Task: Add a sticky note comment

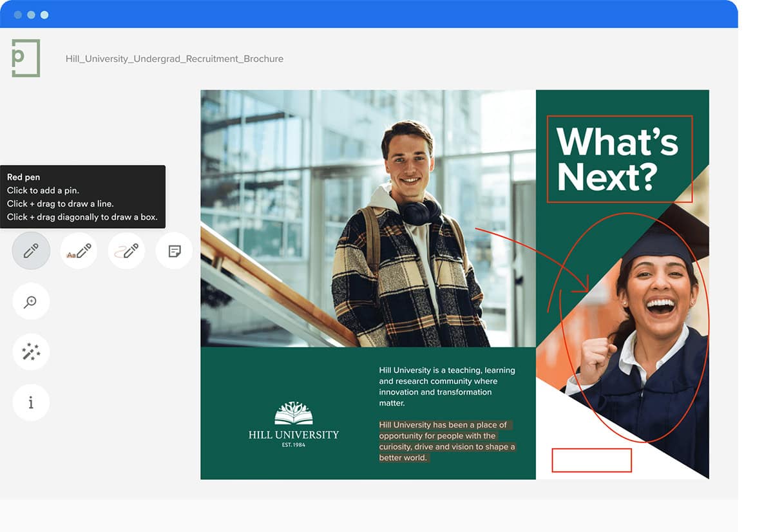Action: pos(174,251)
